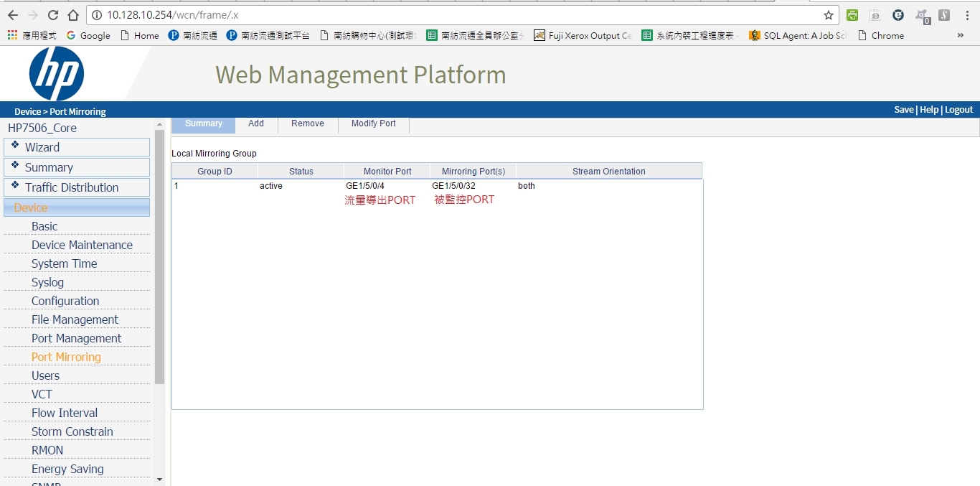Viewport: 980px width, 486px height.
Task: Open the green print extension icon
Action: click(x=852, y=14)
